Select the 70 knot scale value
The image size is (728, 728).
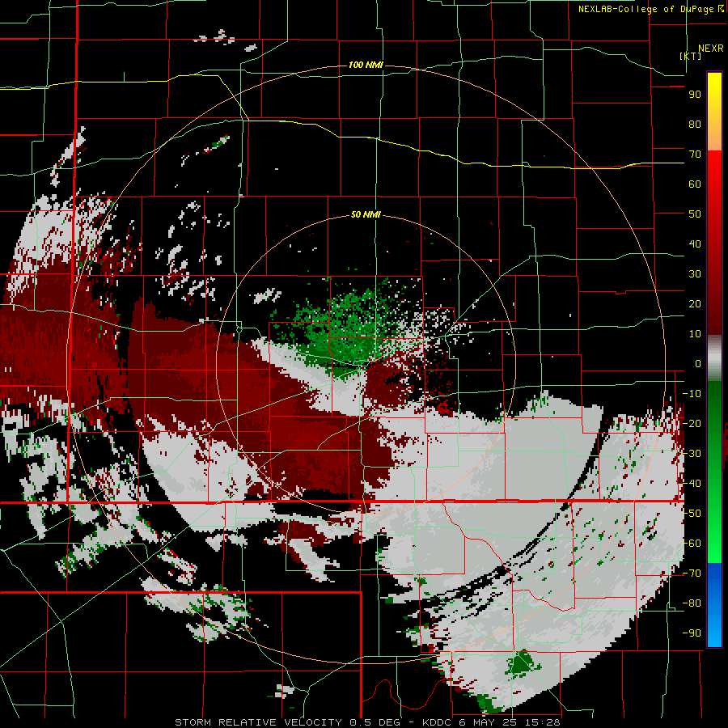pyautogui.click(x=695, y=154)
